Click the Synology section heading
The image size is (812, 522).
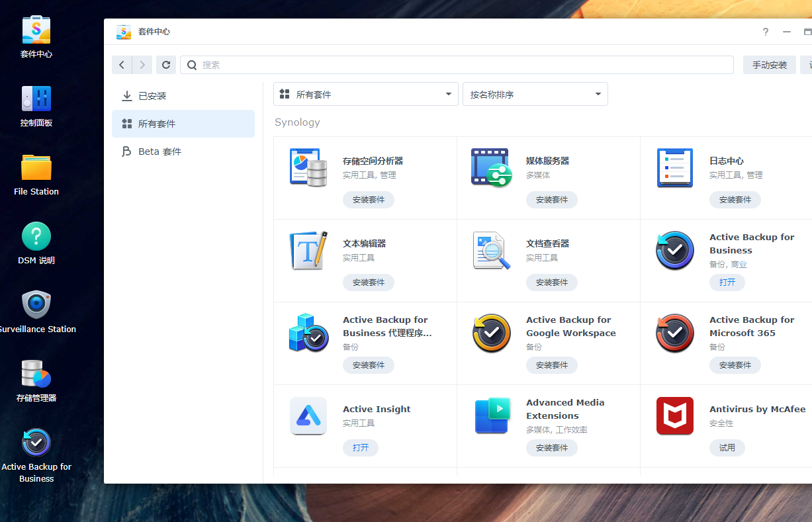pyautogui.click(x=297, y=122)
